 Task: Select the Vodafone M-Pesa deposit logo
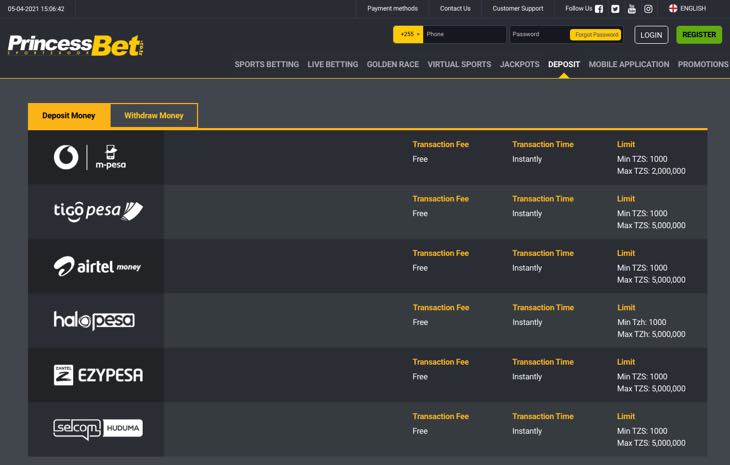89,157
